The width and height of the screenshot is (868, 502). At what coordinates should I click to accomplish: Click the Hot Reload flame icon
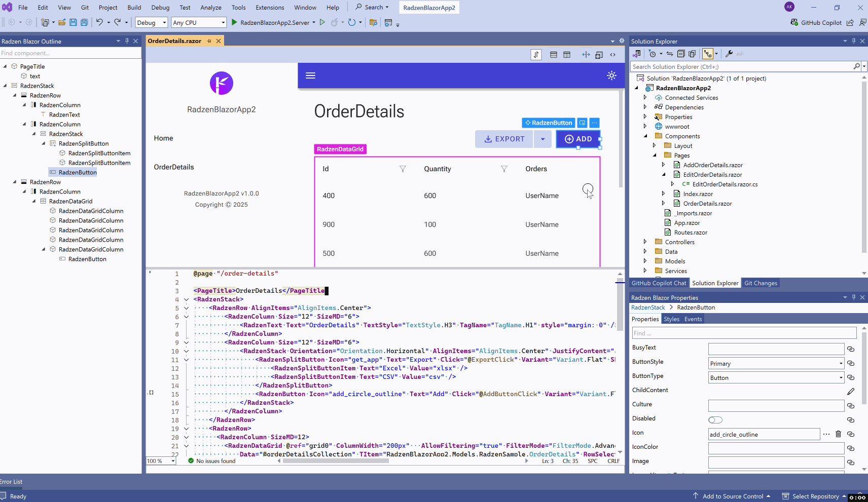[334, 22]
